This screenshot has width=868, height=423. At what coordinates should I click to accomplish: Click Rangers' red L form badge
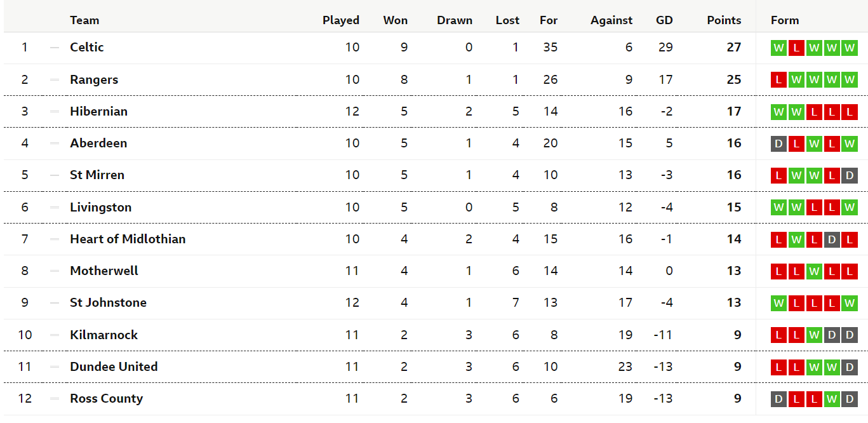click(x=778, y=80)
